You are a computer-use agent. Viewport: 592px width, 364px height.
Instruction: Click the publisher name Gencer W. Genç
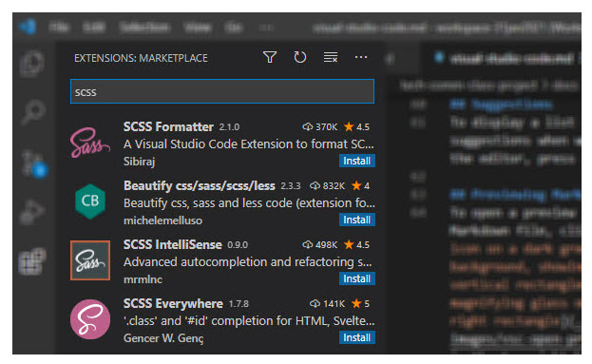click(x=163, y=338)
